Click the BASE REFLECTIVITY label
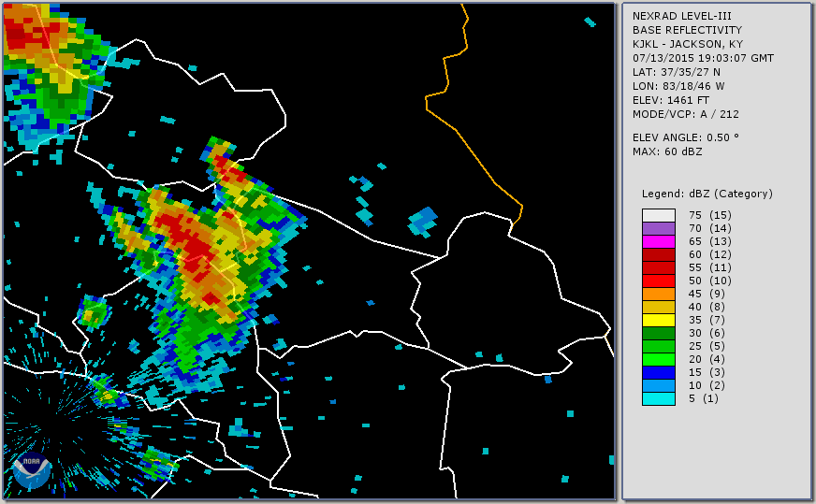This screenshot has width=816, height=504. (687, 30)
